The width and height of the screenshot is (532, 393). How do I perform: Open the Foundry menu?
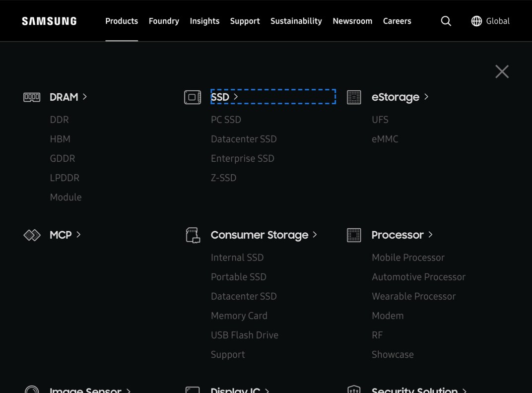coord(164,21)
